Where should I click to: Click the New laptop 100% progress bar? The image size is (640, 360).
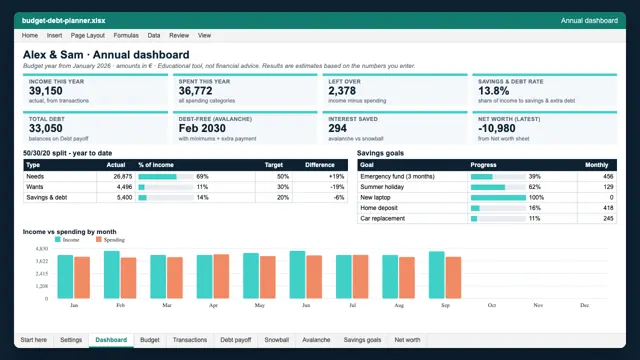(498, 198)
